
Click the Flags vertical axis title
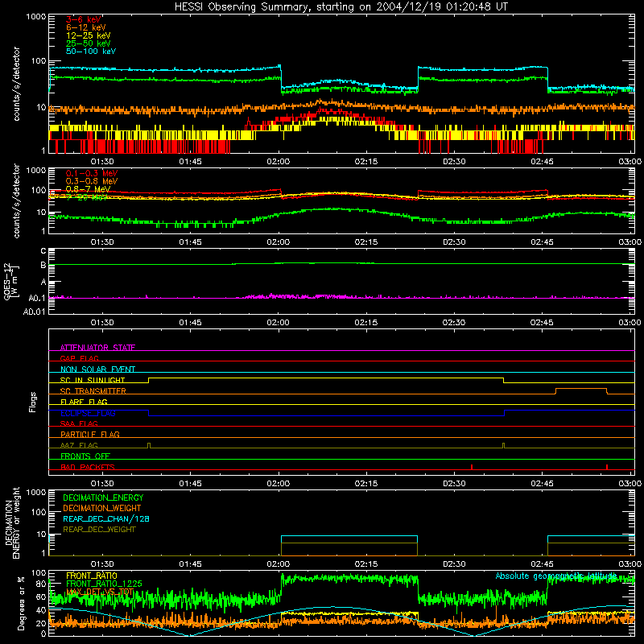32,402
